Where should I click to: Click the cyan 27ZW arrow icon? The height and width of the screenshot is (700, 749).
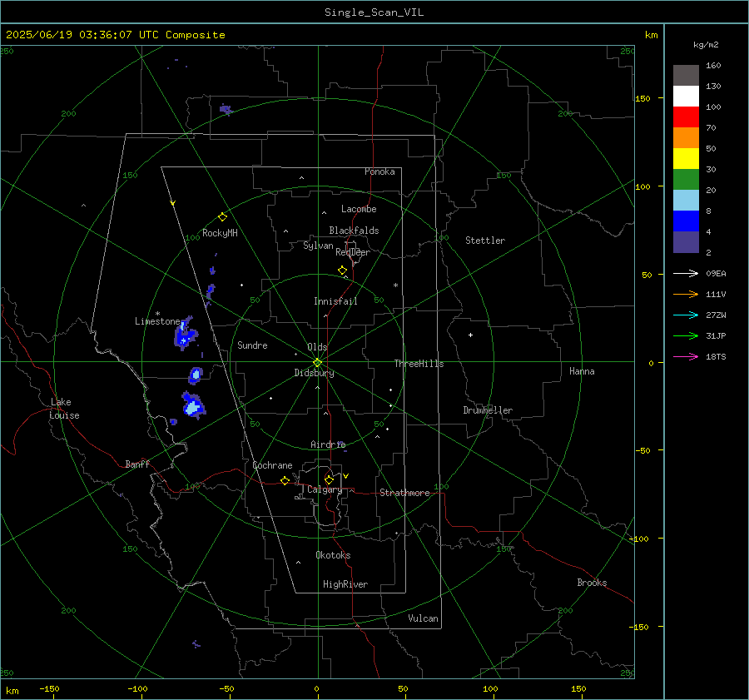click(686, 315)
